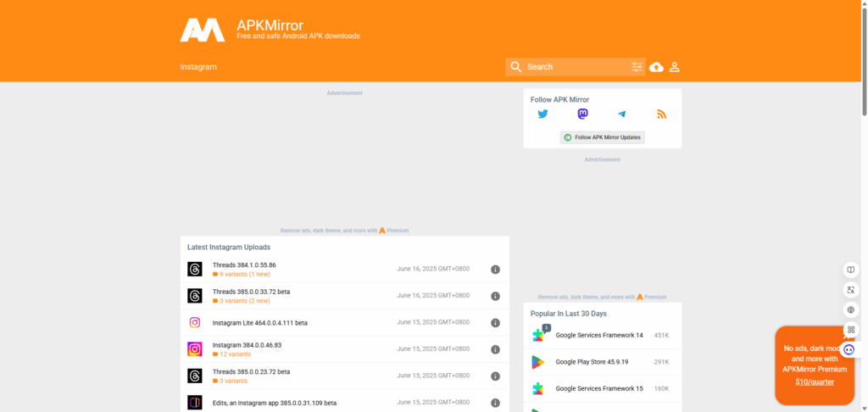The image size is (868, 412).
Task: Open the user account icon
Action: (x=674, y=67)
